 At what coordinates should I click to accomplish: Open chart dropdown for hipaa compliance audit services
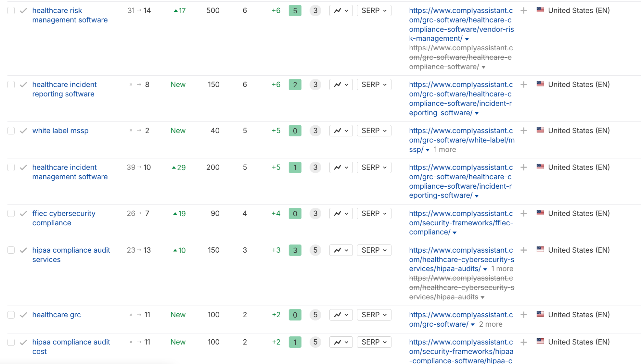coord(341,250)
